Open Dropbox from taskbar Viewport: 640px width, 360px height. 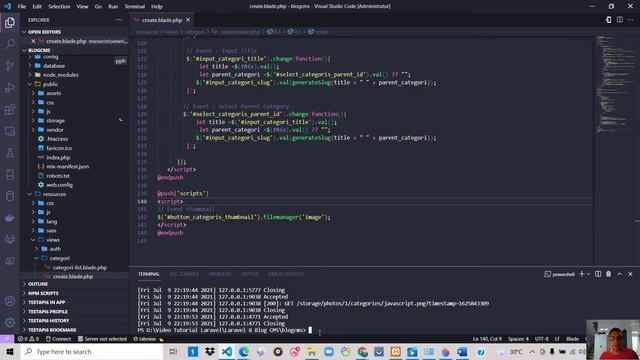point(210,351)
